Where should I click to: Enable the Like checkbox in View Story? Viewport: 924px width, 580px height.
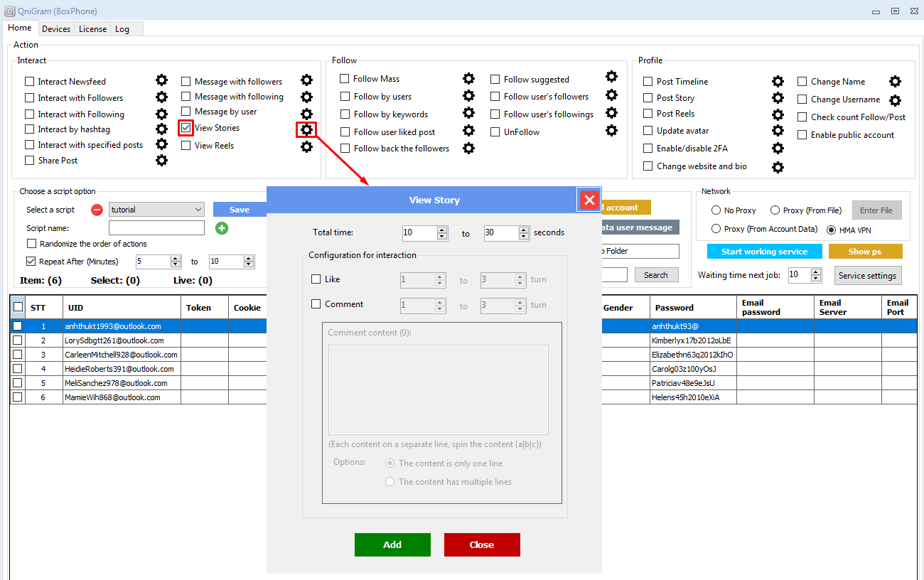click(x=316, y=279)
